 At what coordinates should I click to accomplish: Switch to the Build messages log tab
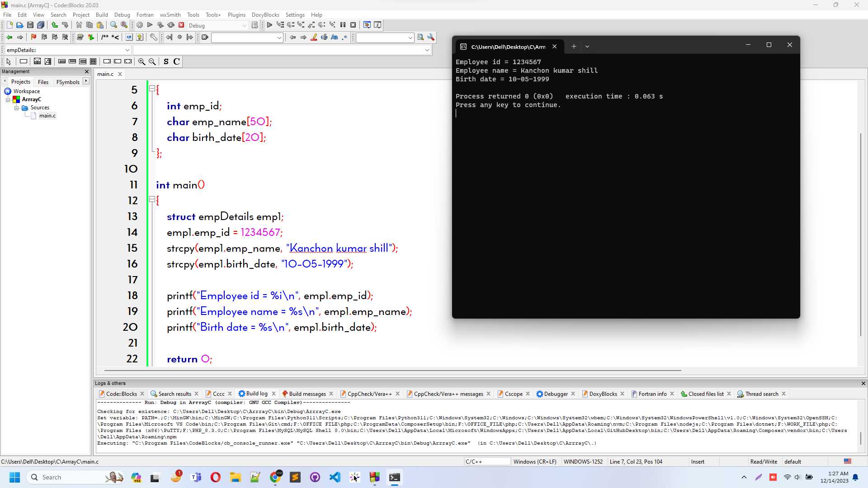point(307,394)
